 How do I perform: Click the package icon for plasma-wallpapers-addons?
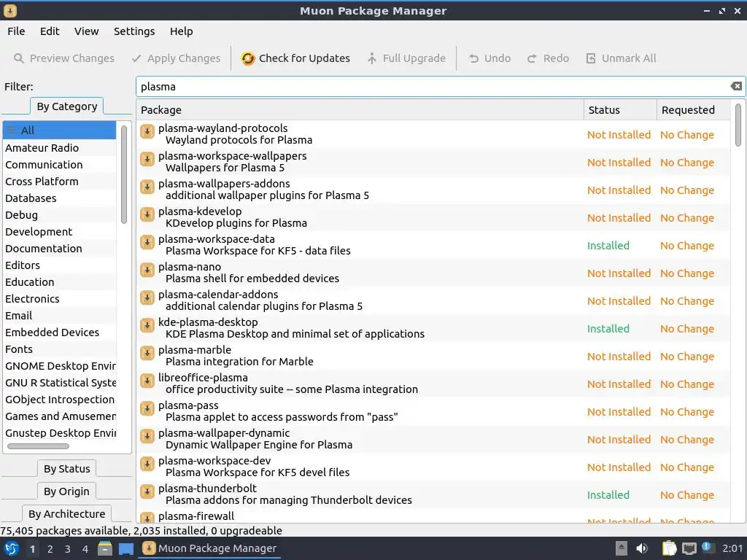pos(147,187)
